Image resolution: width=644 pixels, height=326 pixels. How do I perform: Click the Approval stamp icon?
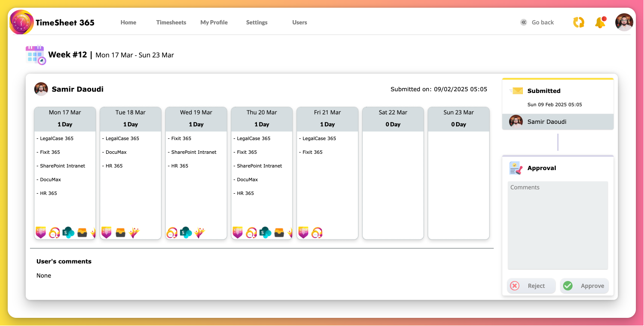(x=516, y=168)
